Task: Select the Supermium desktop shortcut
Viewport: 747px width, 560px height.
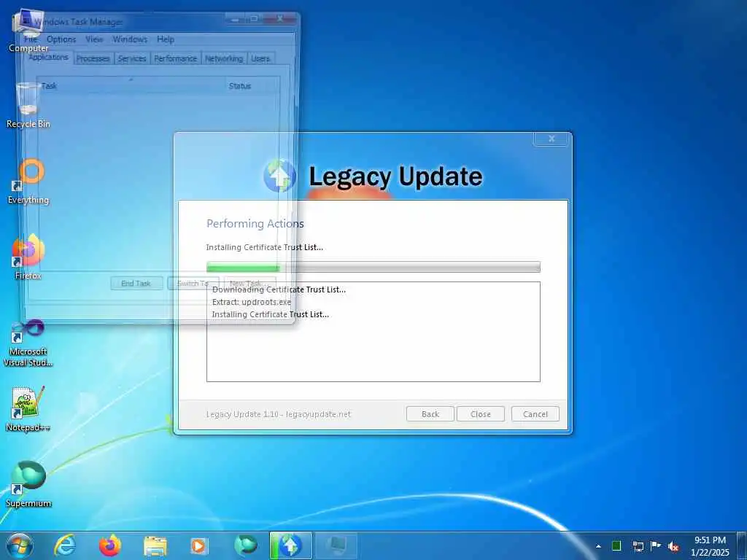Action: click(28, 484)
